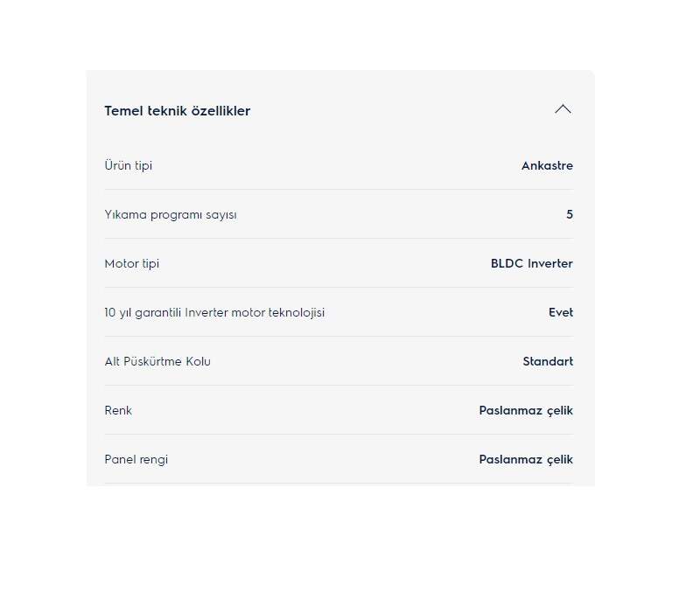The height and width of the screenshot is (613, 700).
Task: Click the Temel teknik özellikler heading
Action: click(178, 111)
